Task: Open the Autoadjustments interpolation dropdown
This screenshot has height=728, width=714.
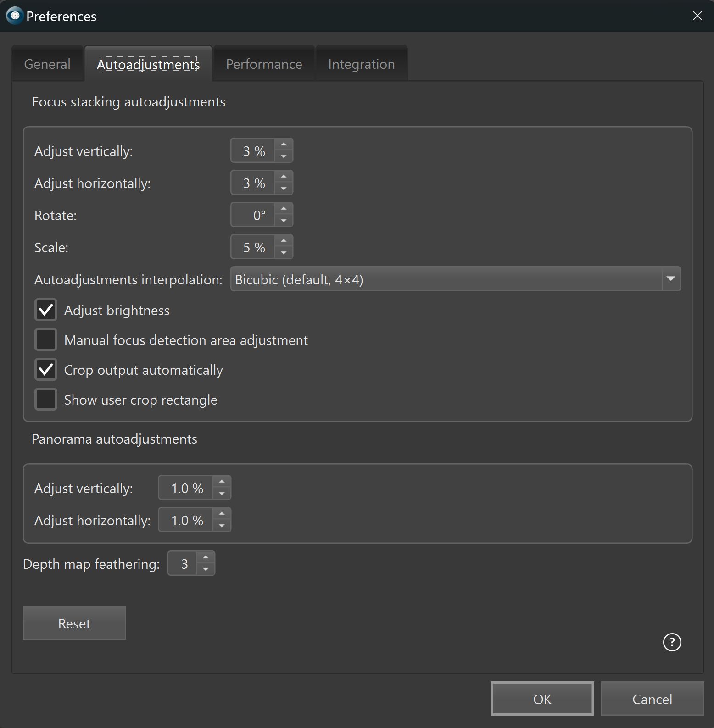Action: point(455,279)
